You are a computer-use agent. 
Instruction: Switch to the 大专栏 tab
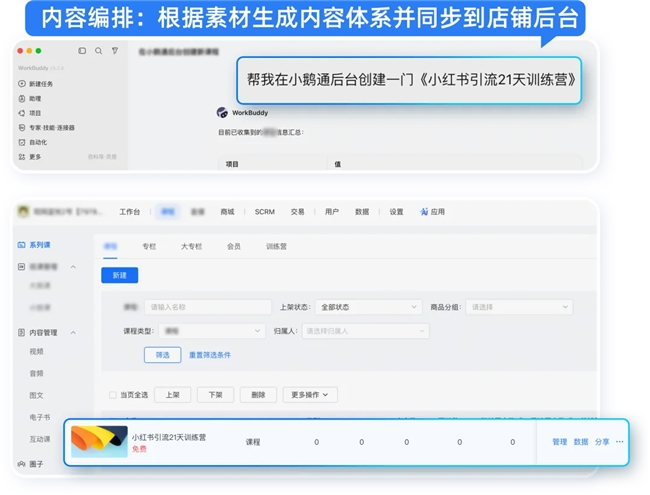coord(192,246)
